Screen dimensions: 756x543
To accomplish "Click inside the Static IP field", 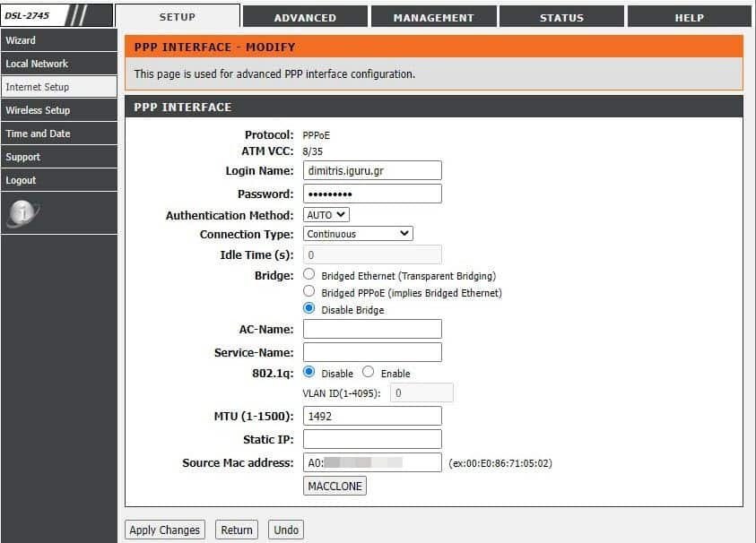I will 371,438.
